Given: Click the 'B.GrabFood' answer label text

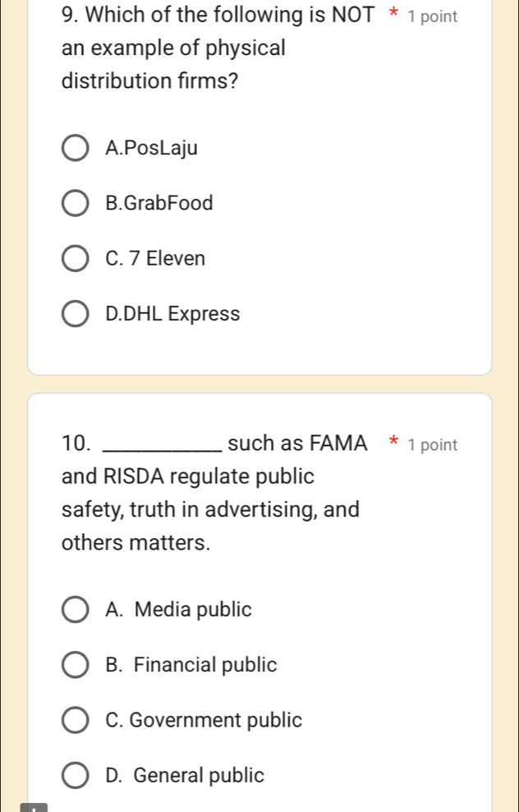Looking at the screenshot, I should (159, 203).
